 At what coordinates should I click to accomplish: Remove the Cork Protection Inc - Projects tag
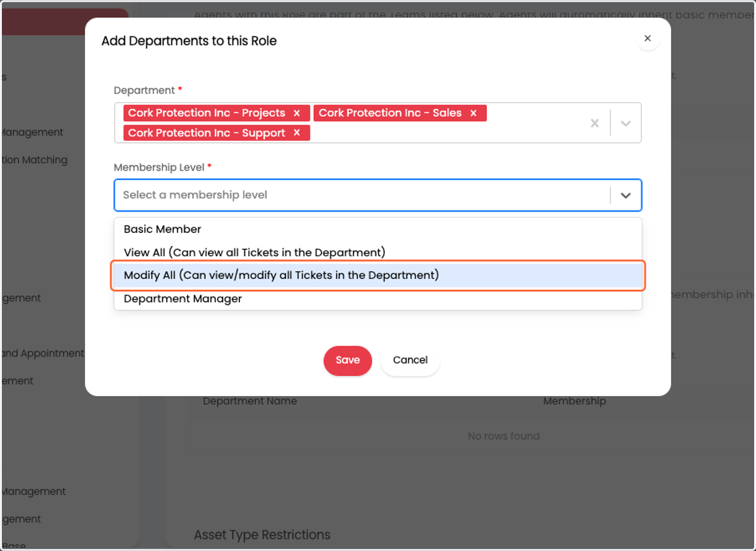click(297, 113)
